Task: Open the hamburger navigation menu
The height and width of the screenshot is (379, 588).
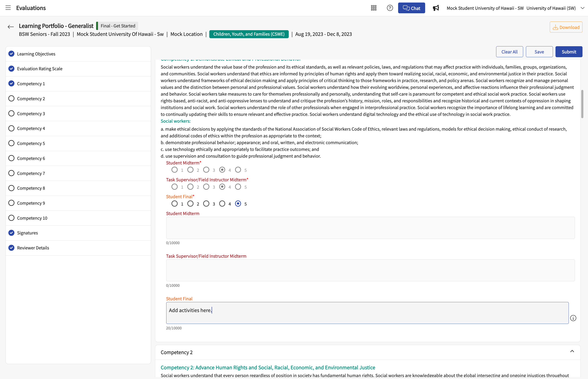Action: (8, 8)
